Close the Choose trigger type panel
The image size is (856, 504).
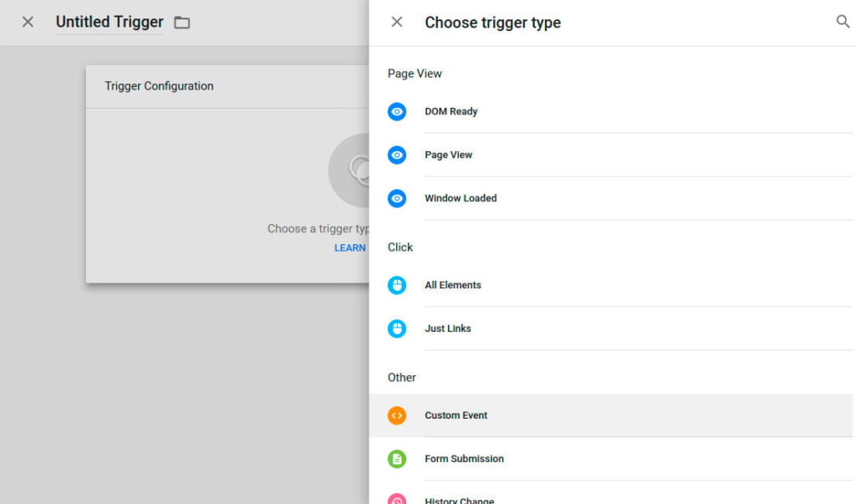[397, 23]
